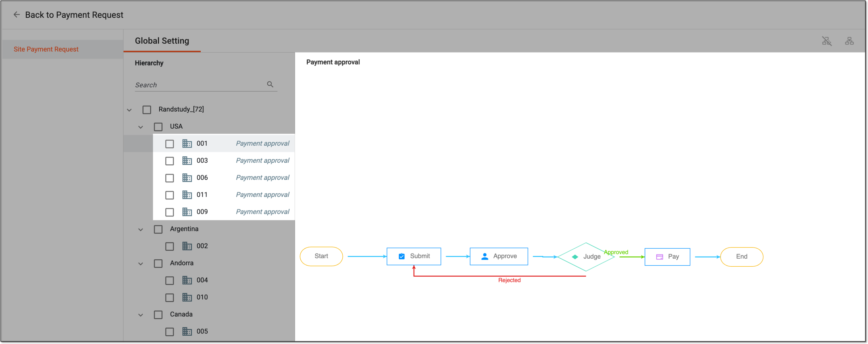Click the hierarchy workflow icon
This screenshot has width=868, height=344.
pyautogui.click(x=849, y=41)
